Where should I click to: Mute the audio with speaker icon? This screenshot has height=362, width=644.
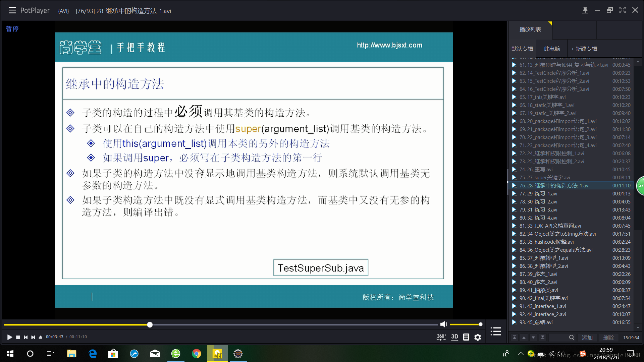coord(444,324)
